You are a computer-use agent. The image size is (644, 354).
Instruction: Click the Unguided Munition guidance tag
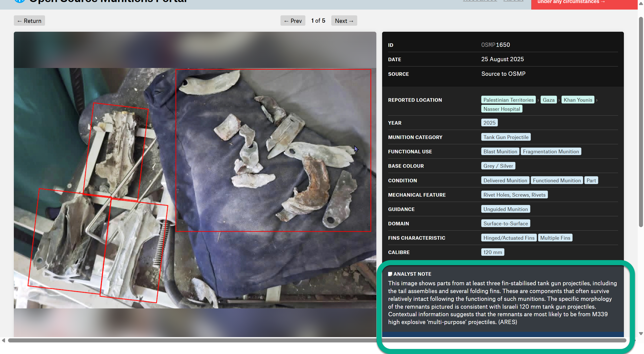click(x=505, y=209)
